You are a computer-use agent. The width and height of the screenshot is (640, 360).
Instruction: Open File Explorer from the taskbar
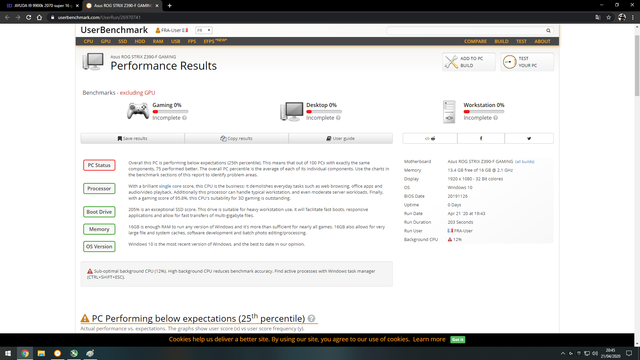pyautogui.click(x=41, y=353)
